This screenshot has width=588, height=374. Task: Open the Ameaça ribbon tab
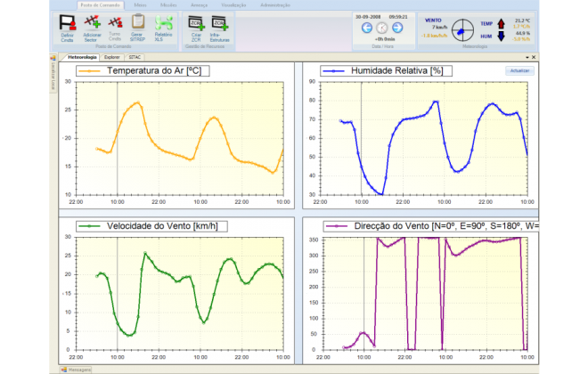[199, 5]
